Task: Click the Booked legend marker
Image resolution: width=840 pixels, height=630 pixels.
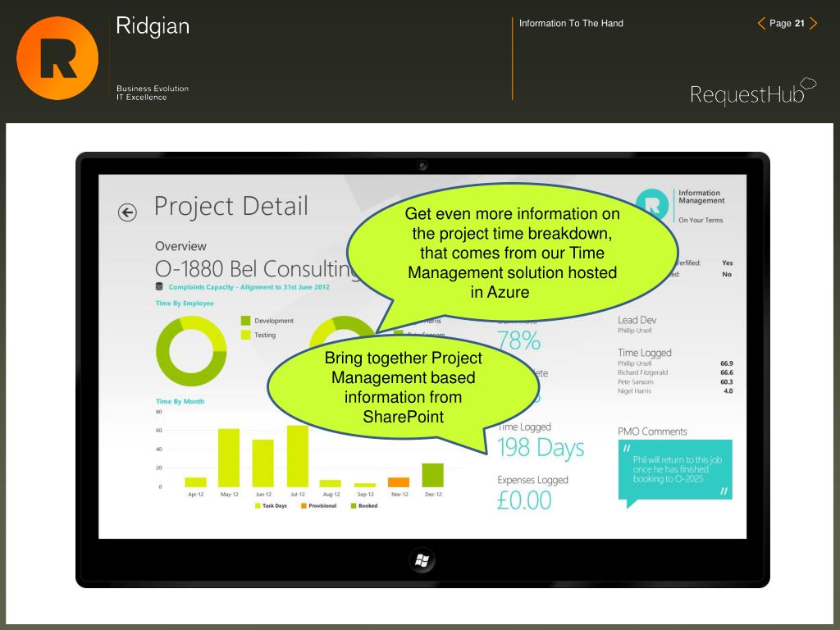Action: 354,505
